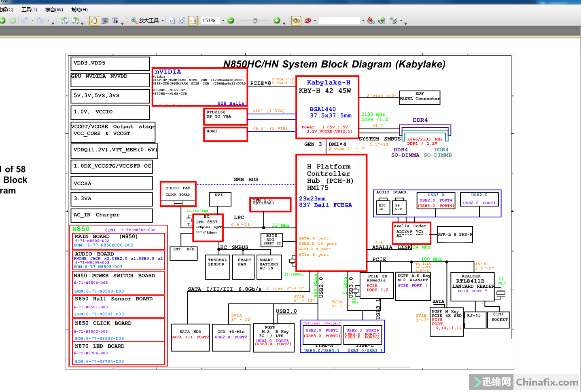
Task: Open the 工具(T) Tools menu
Action: pos(29,9)
